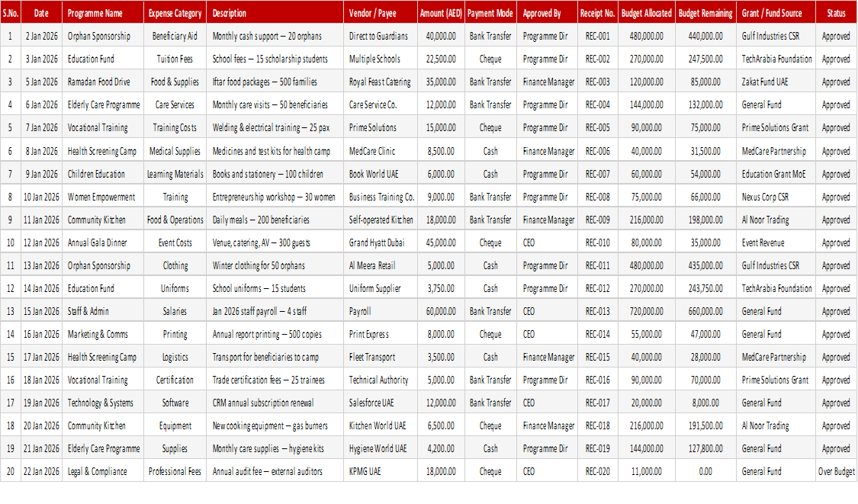Select the 'Annual Gala Dinner' cell
The width and height of the screenshot is (858, 504).
tap(102, 242)
